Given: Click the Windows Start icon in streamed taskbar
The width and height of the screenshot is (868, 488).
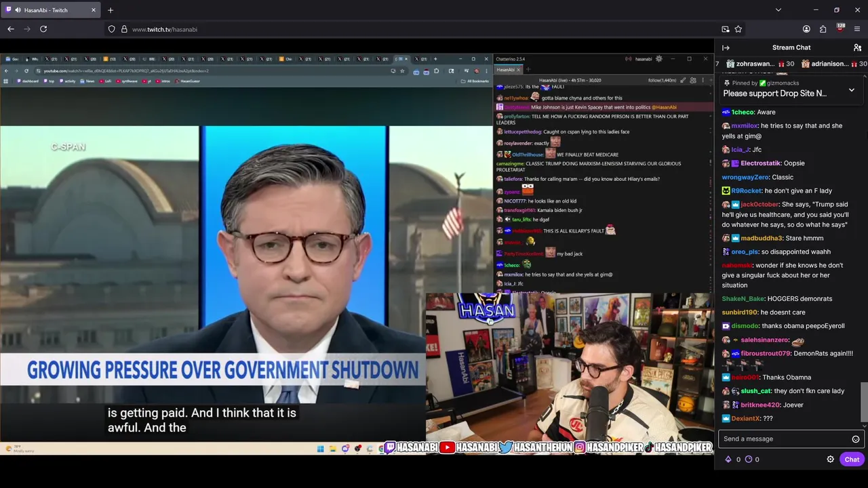Looking at the screenshot, I should (x=320, y=448).
